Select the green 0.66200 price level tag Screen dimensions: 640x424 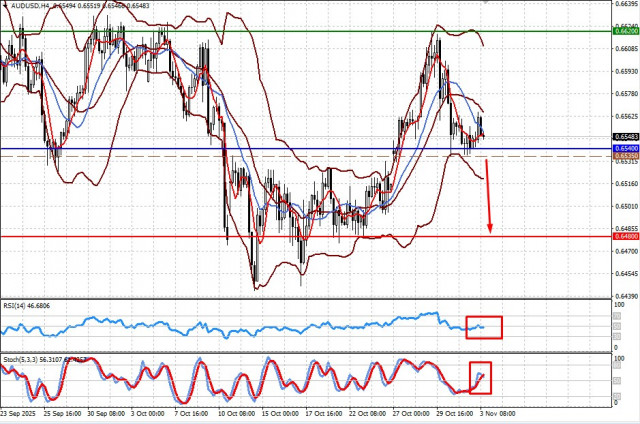pos(626,31)
